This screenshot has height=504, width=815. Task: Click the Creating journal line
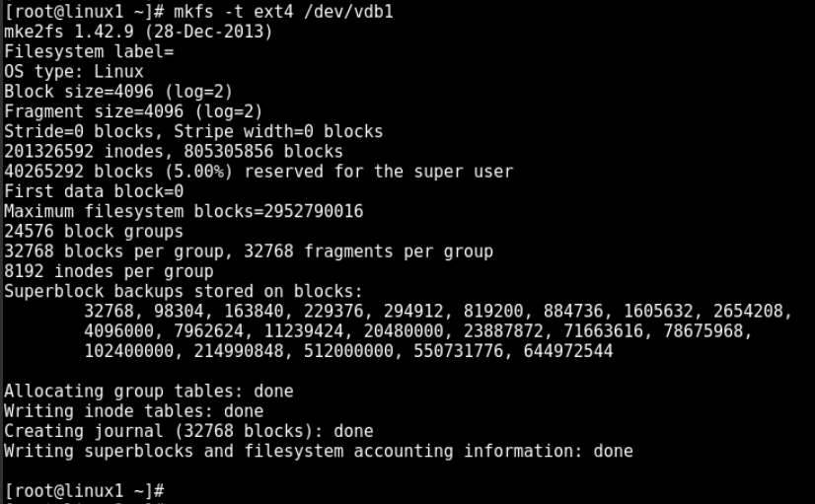pos(188,431)
